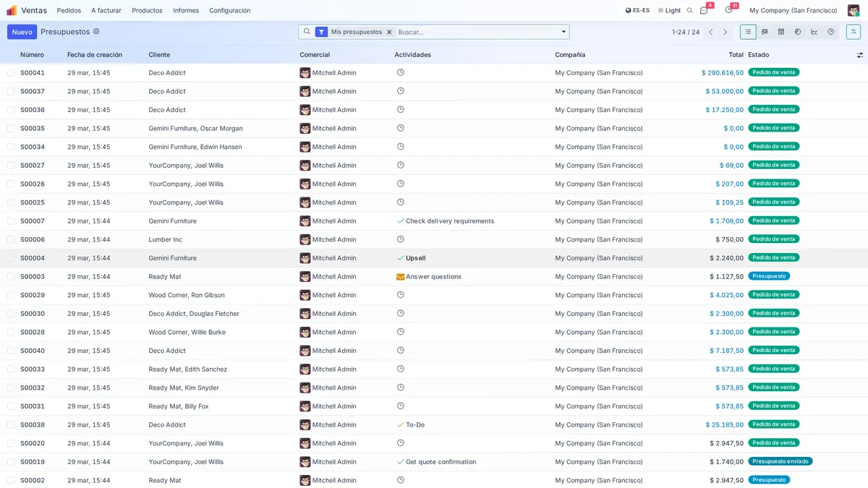Create a quotation with the Nuevo button
The image size is (868, 488).
coord(22,32)
